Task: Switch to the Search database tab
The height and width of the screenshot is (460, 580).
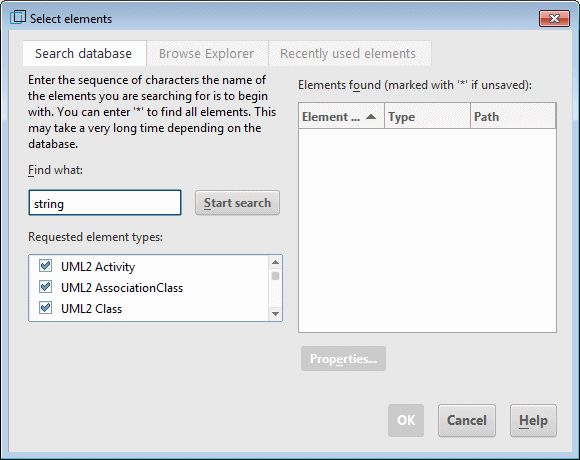Action: [84, 54]
